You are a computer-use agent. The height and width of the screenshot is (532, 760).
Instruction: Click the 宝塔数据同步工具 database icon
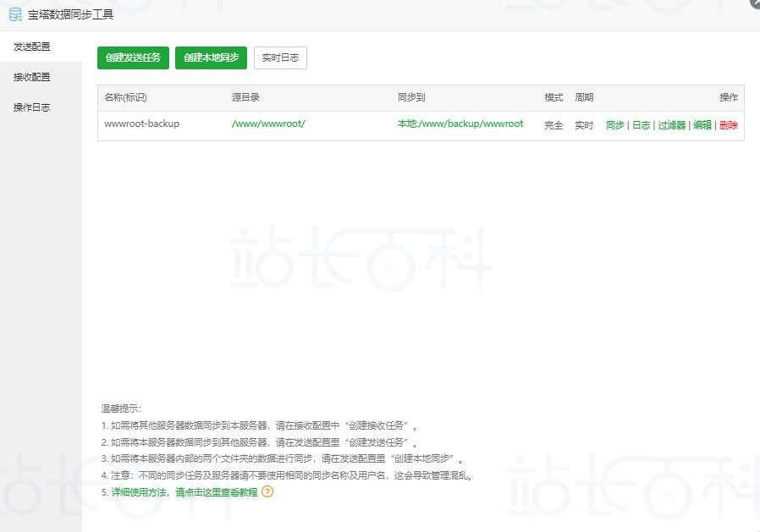[15, 14]
